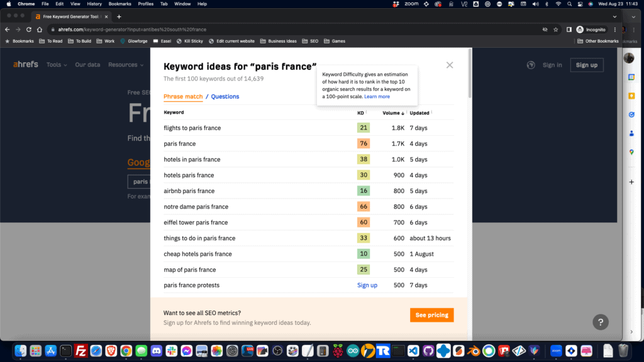This screenshot has height=362, width=644.
Task: Open the Chrome File menu
Action: [45, 4]
